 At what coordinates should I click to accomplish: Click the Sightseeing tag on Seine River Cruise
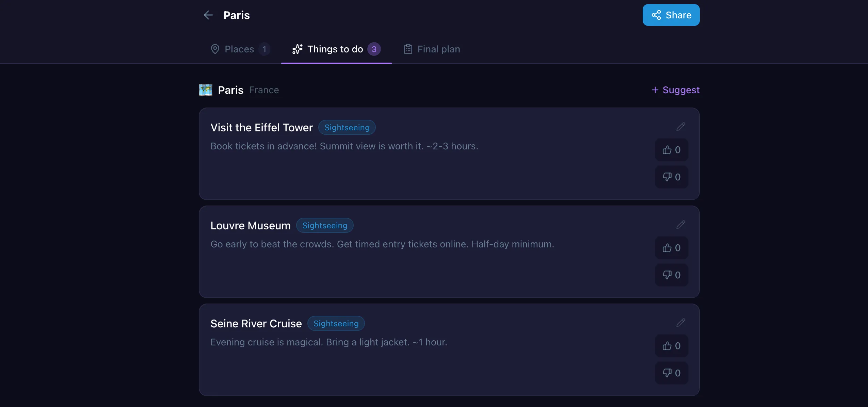point(336,323)
